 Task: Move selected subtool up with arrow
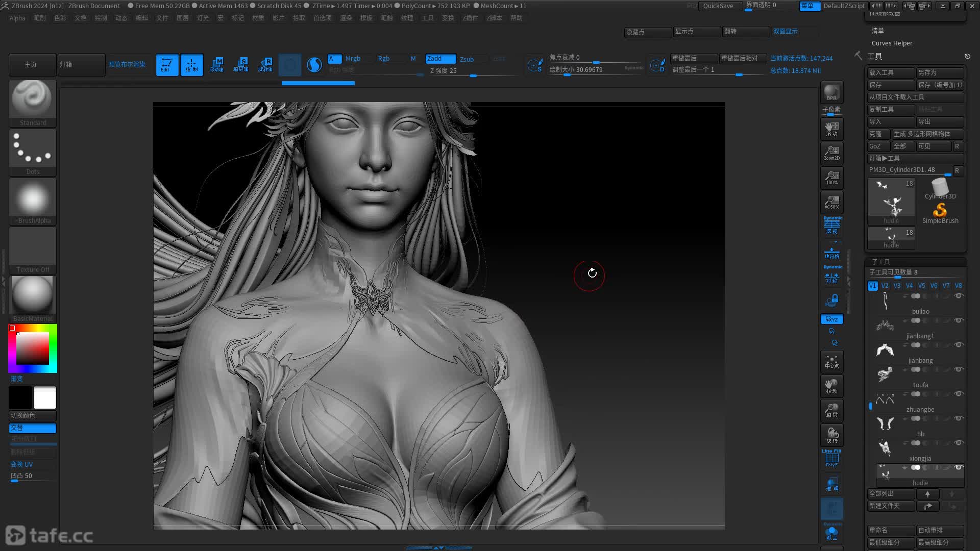(927, 494)
